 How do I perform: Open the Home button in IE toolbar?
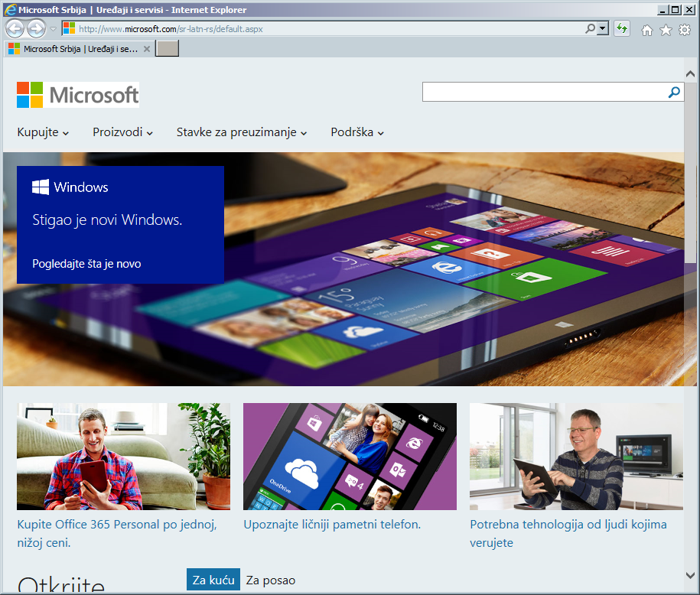pyautogui.click(x=647, y=30)
